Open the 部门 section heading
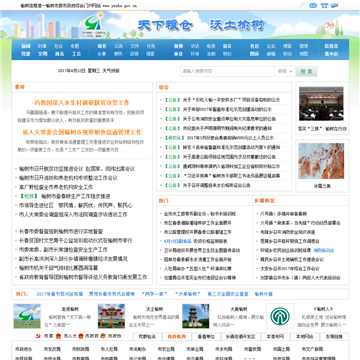This screenshot has height=360, width=360. tap(164, 201)
